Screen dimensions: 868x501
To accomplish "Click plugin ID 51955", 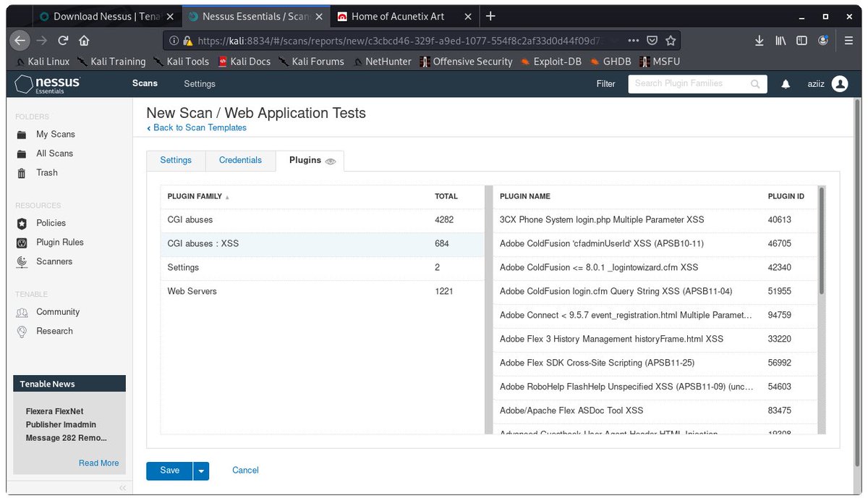I will click(780, 292).
